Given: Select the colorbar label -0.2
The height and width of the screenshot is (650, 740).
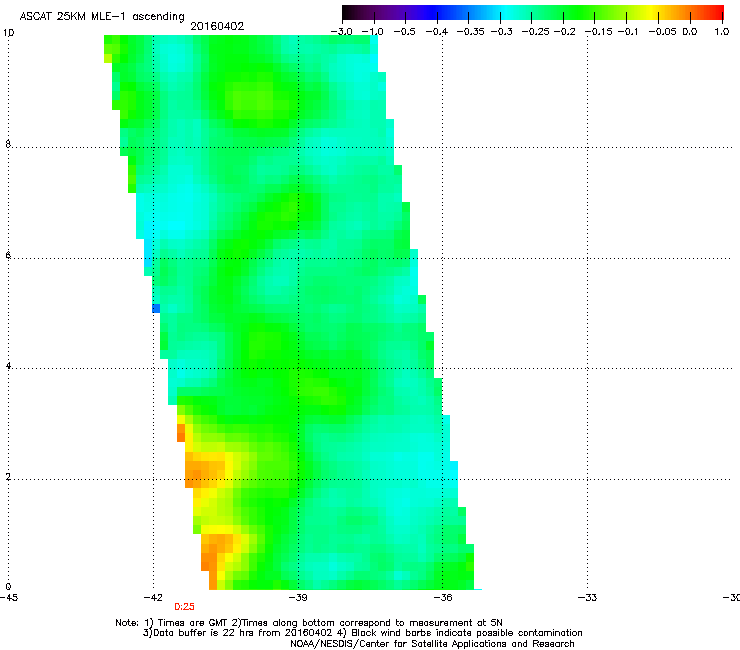Looking at the screenshot, I should tap(565, 32).
